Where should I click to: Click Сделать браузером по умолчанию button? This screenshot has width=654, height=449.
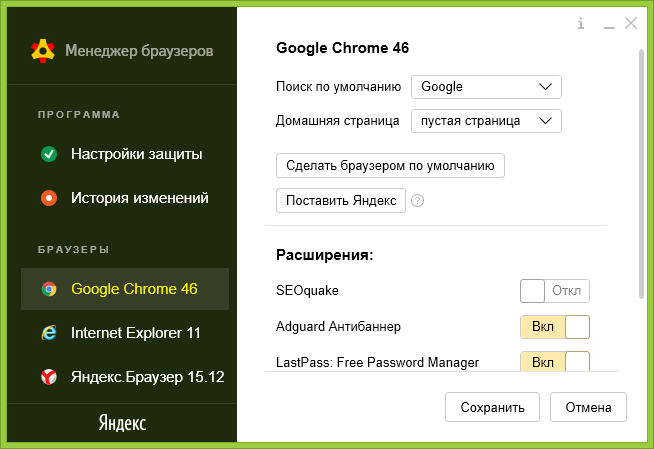point(390,166)
